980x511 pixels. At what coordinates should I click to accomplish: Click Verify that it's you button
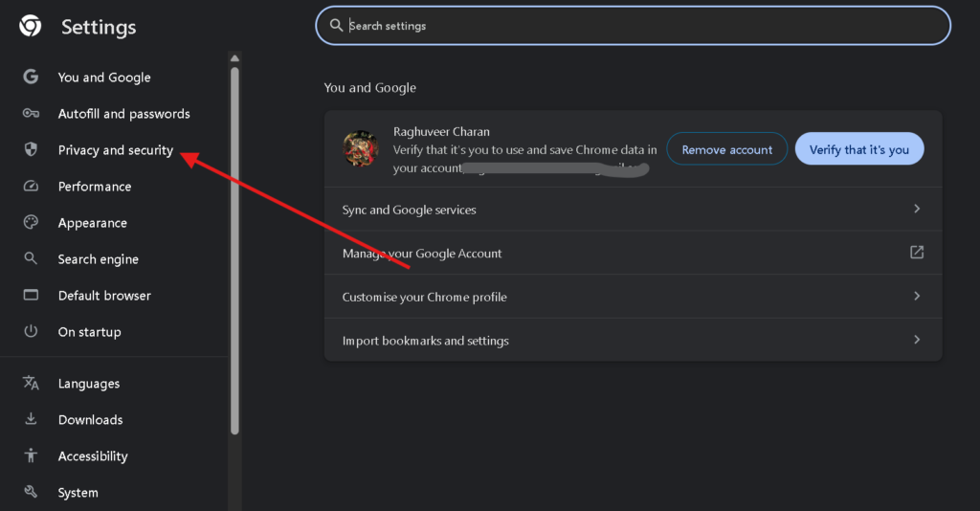859,149
